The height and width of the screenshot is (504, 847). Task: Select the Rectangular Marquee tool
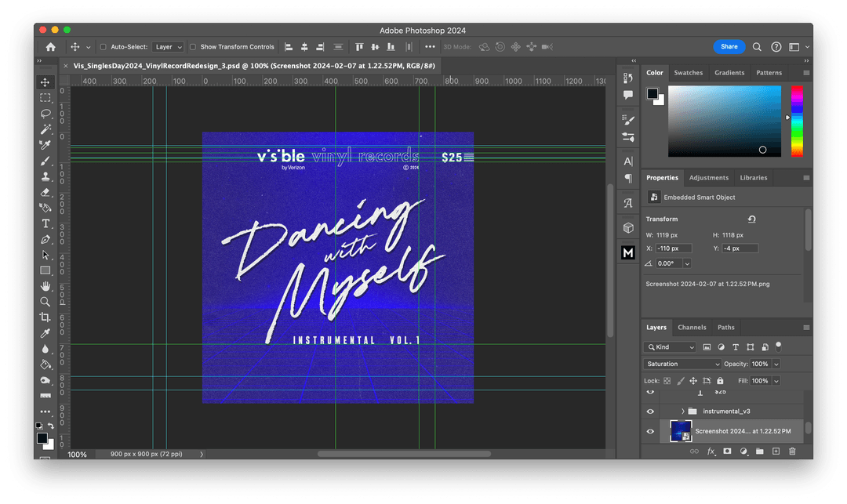[x=45, y=98]
